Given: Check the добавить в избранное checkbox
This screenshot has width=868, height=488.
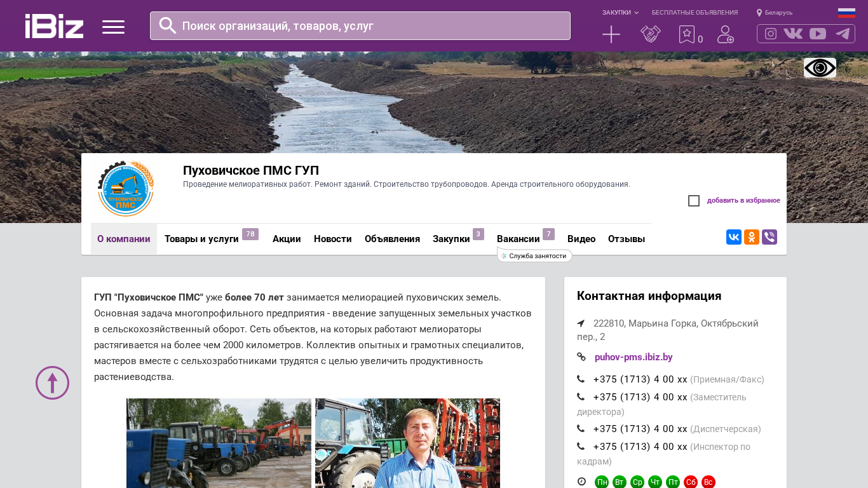Looking at the screenshot, I should [x=694, y=201].
